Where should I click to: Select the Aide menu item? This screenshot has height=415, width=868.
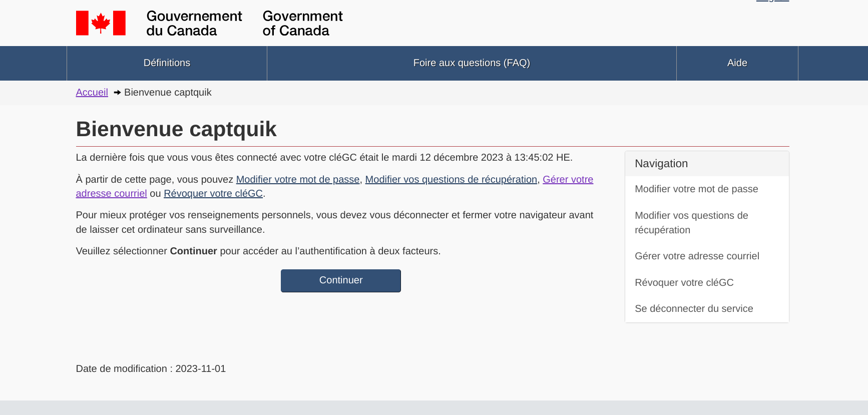pyautogui.click(x=737, y=63)
